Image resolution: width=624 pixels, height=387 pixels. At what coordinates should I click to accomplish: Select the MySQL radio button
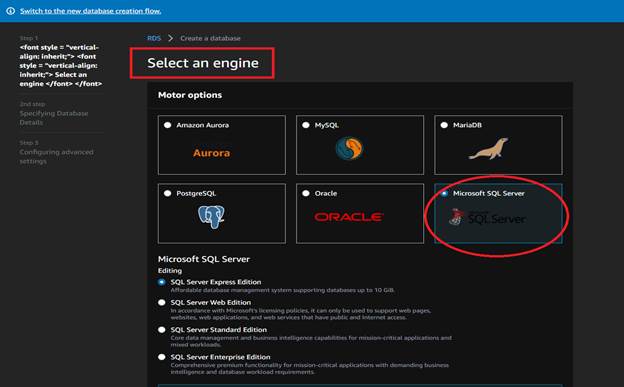306,125
